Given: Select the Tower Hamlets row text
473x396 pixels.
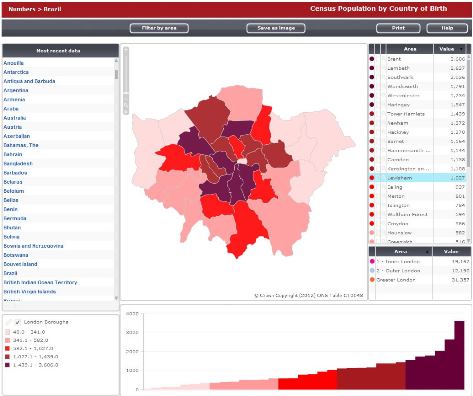Looking at the screenshot, I should [x=406, y=114].
